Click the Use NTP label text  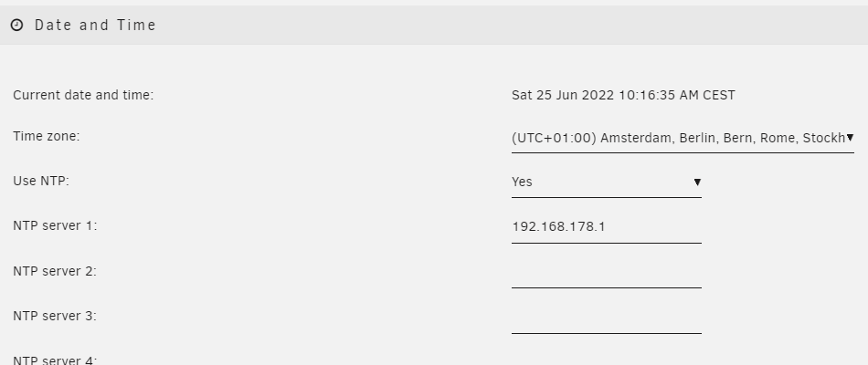tap(41, 181)
